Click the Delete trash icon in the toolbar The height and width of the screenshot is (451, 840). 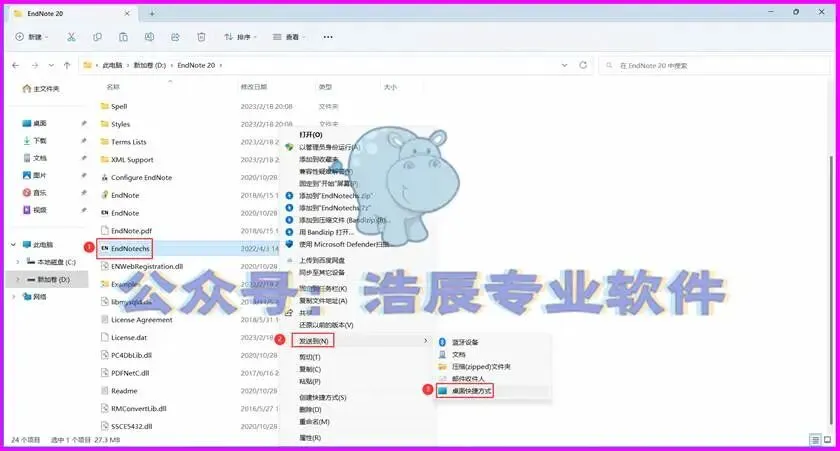click(x=201, y=37)
